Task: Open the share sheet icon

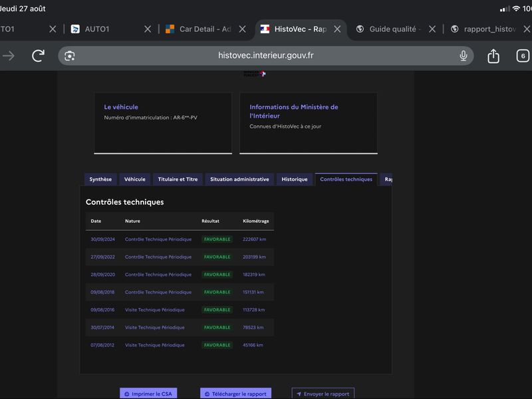Action: (493, 56)
